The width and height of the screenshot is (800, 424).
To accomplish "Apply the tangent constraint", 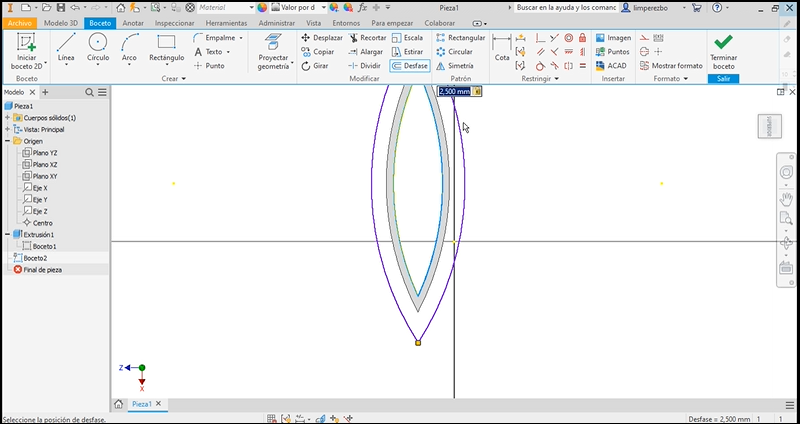I will (x=540, y=66).
